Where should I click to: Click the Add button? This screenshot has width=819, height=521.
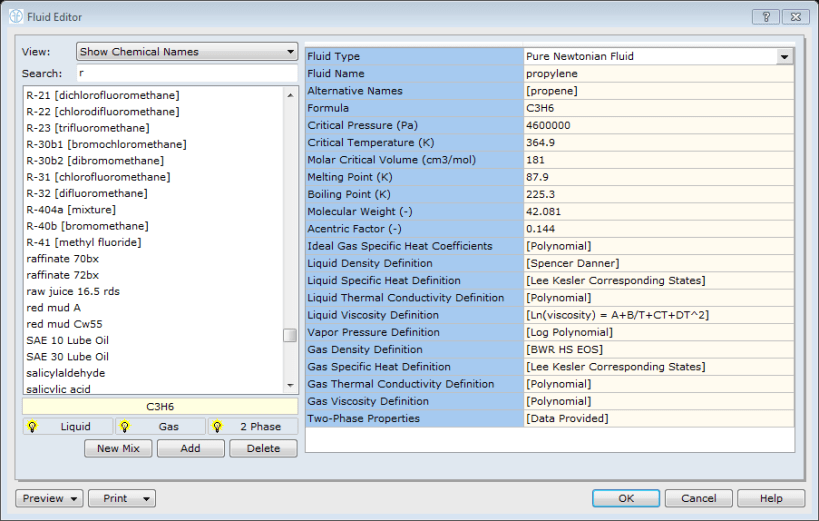point(191,448)
